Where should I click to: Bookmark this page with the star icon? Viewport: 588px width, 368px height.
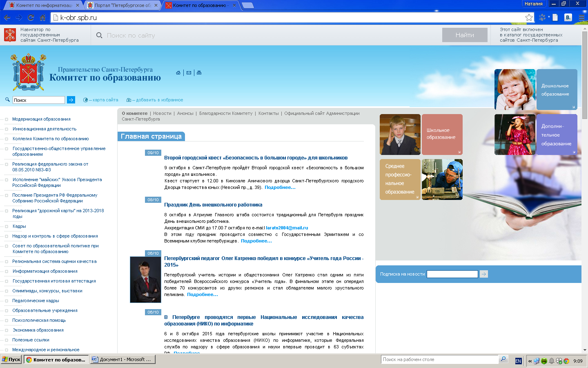[529, 17]
